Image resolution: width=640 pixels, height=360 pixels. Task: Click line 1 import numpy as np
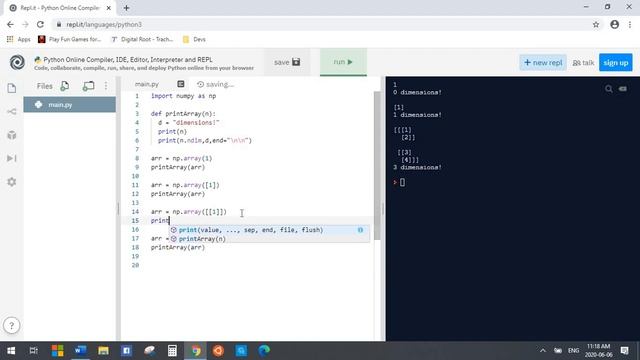pyautogui.click(x=183, y=96)
